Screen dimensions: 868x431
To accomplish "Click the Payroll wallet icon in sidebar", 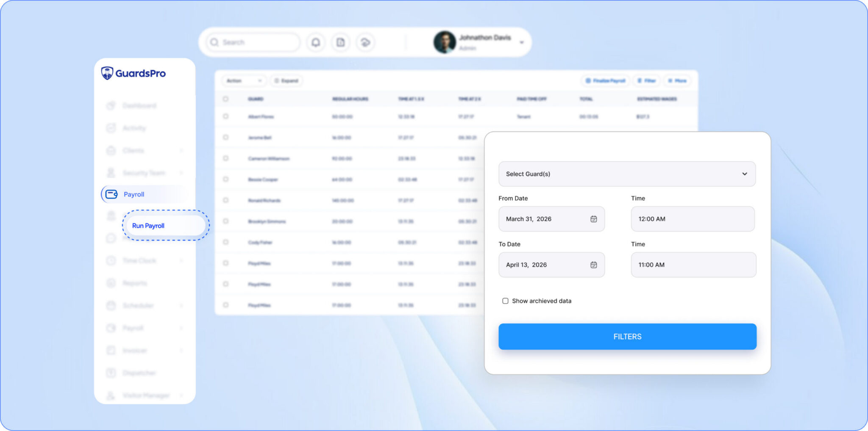I will [111, 194].
